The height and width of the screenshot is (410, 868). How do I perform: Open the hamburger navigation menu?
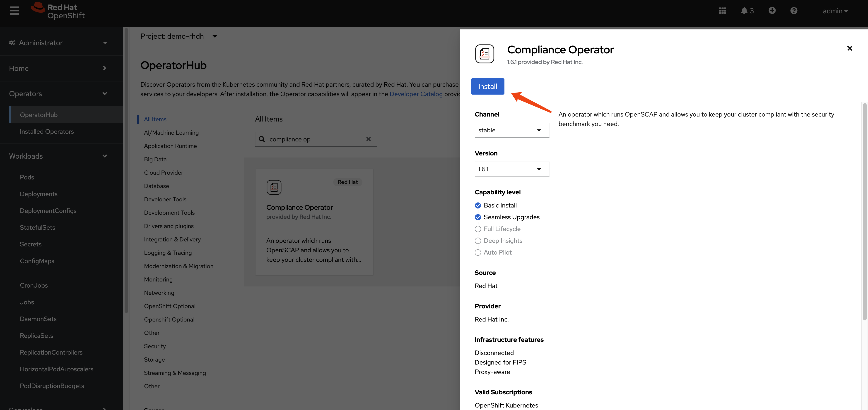[14, 11]
